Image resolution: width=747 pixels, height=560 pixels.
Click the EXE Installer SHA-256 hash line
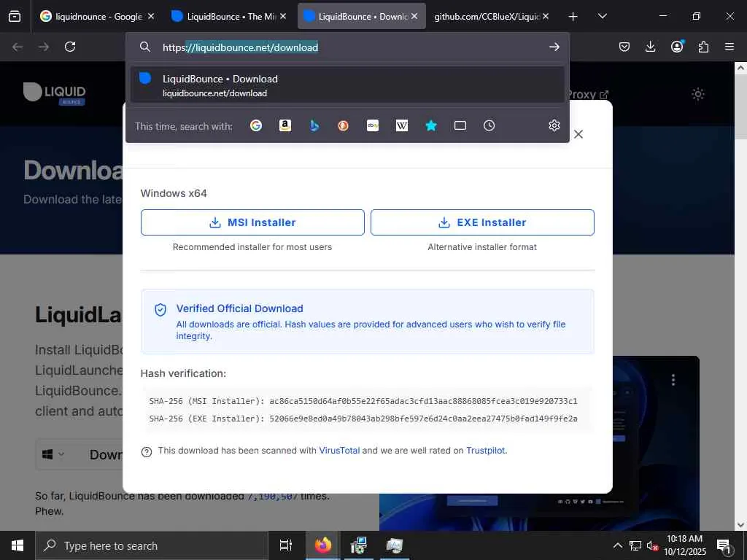tap(363, 419)
